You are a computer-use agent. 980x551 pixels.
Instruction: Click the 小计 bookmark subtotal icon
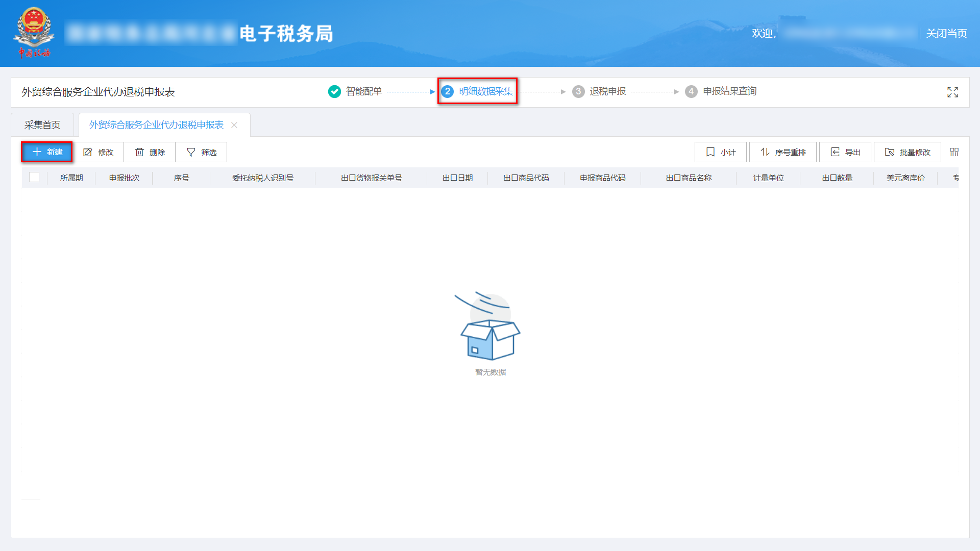pyautogui.click(x=709, y=152)
